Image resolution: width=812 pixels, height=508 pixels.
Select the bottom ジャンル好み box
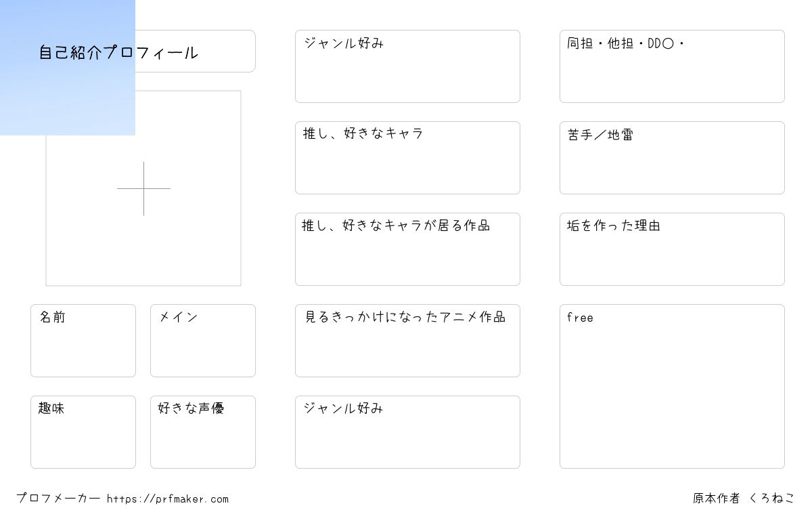point(407,432)
